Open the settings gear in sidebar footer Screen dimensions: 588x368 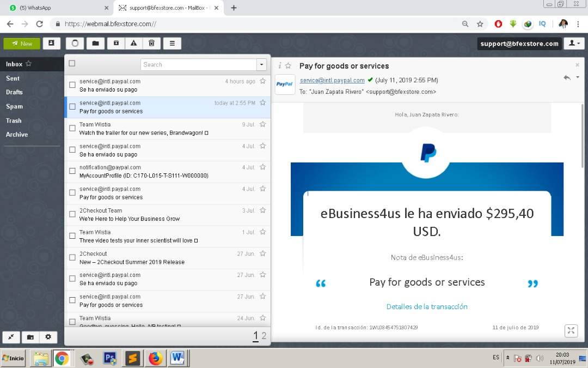tap(48, 337)
